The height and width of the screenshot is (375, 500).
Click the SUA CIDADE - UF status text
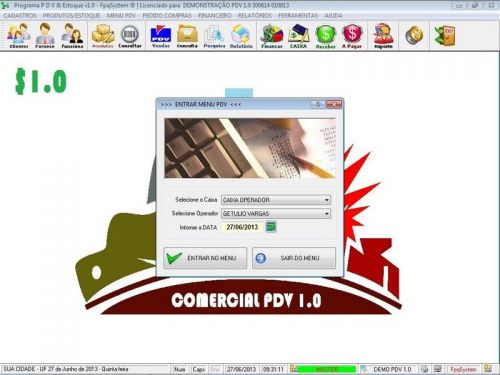point(66,369)
